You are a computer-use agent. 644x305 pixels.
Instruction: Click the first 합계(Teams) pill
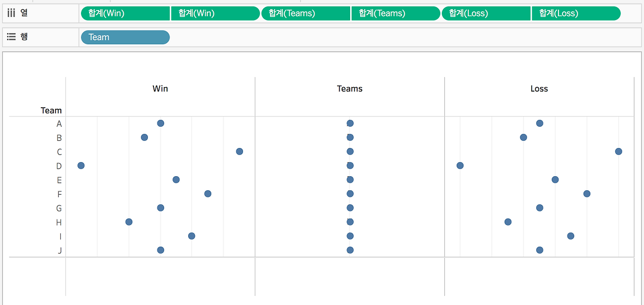306,14
